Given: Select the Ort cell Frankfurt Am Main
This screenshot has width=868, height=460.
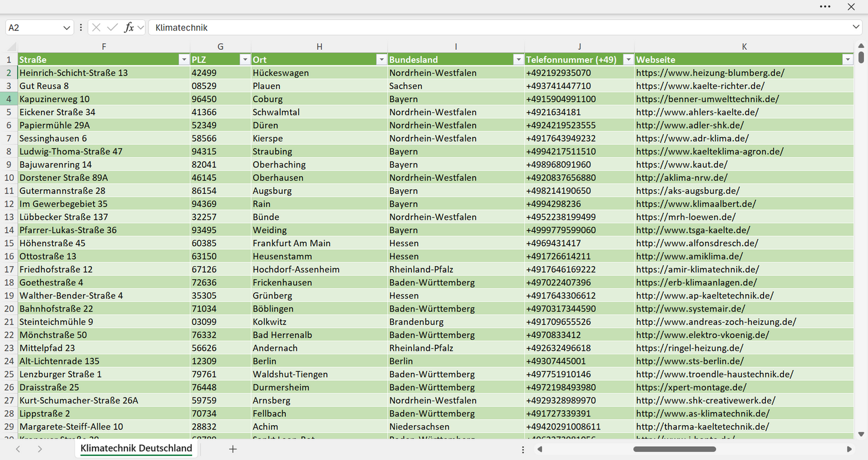Looking at the screenshot, I should pyautogui.click(x=320, y=243).
